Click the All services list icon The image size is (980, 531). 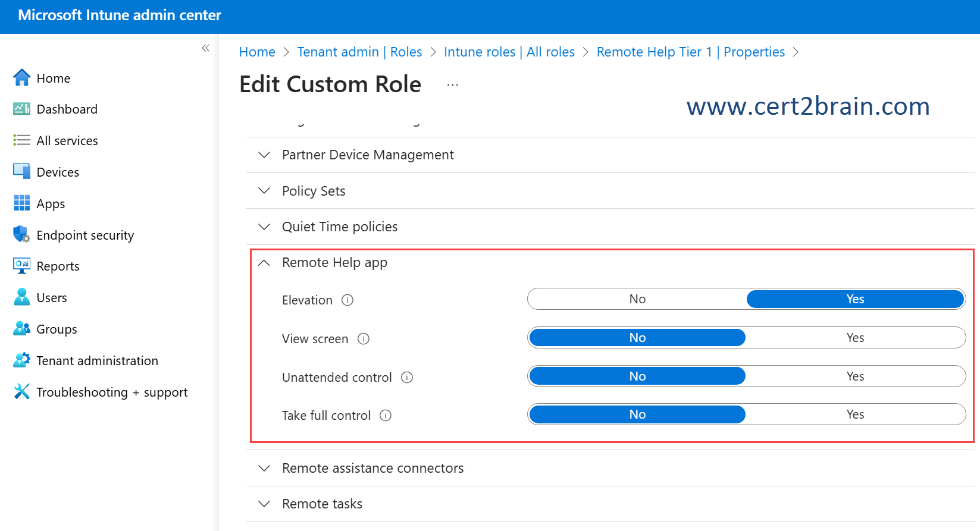click(x=22, y=140)
